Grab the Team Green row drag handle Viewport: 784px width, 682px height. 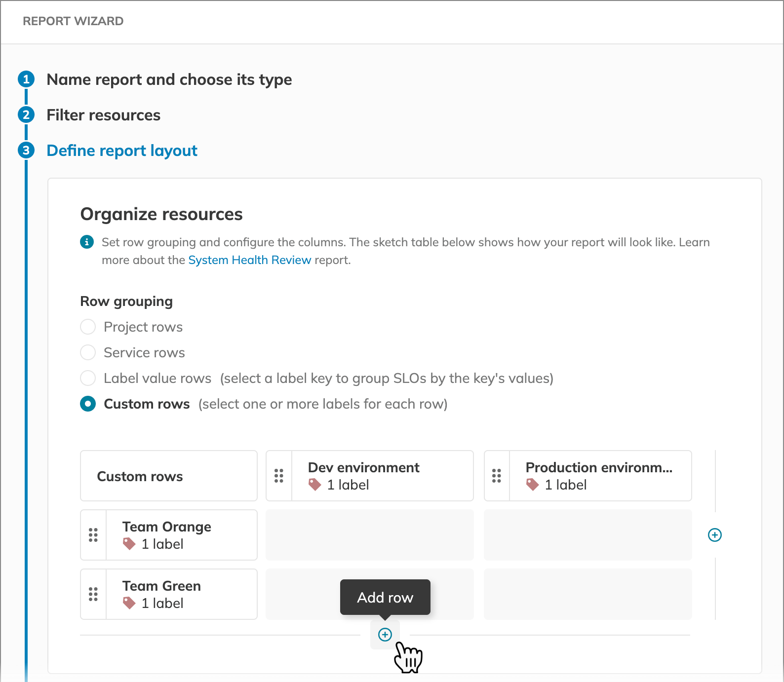point(93,594)
